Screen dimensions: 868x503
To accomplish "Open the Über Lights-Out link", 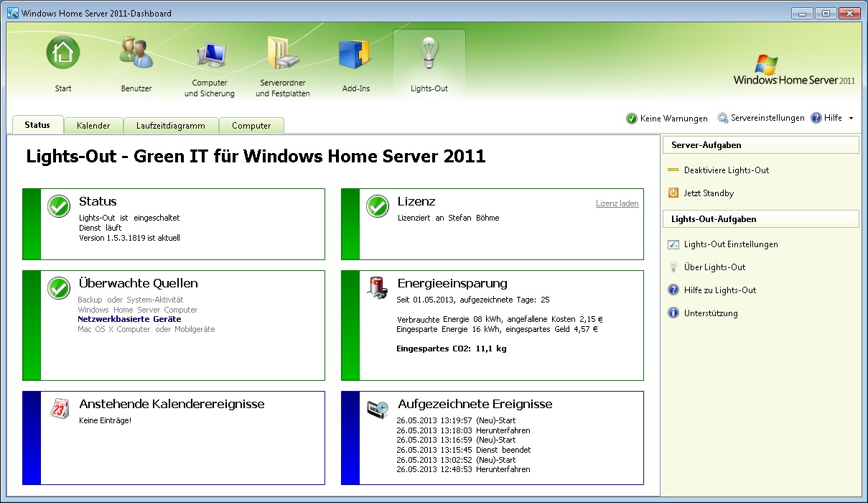I will [x=715, y=267].
